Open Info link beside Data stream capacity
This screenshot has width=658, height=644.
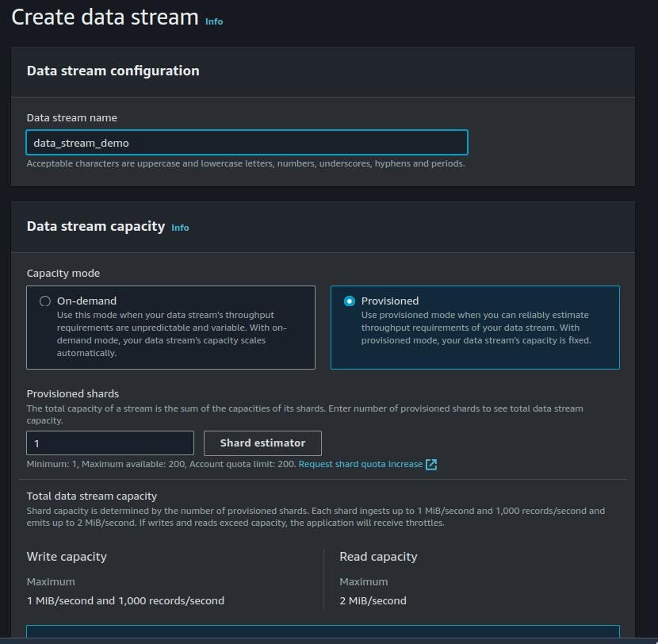click(x=180, y=228)
